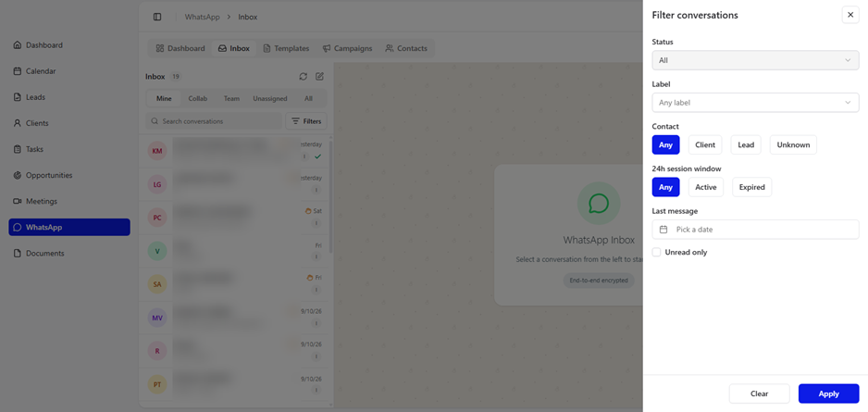The width and height of the screenshot is (868, 412).
Task: Open the Any label dropdown
Action: tap(755, 103)
